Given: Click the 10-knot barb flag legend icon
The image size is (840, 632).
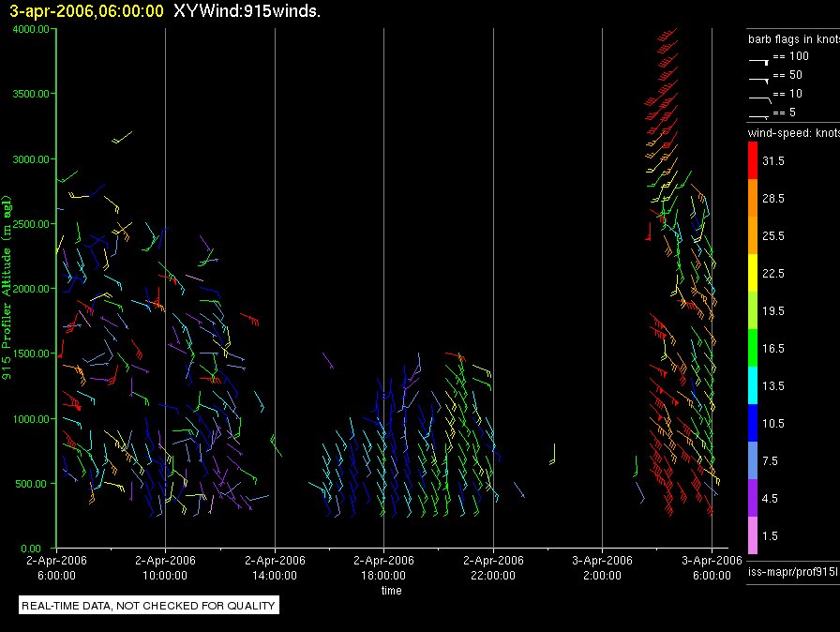Looking at the screenshot, I should (758, 96).
